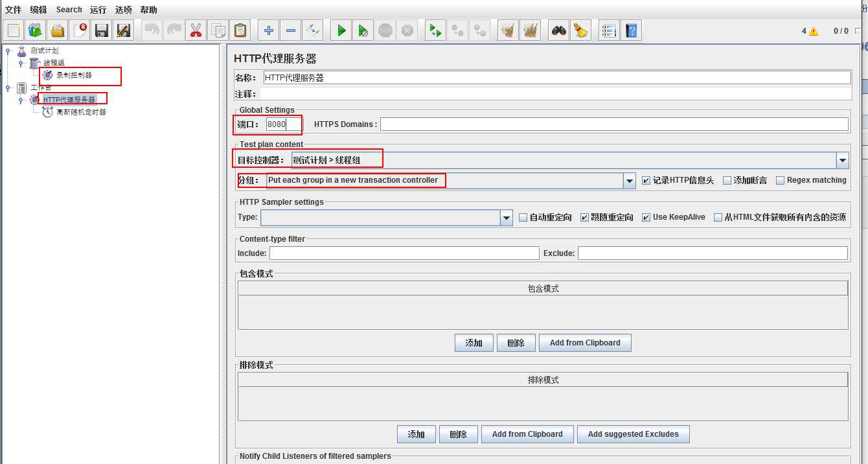
Task: Collapse all nodes with the minus icon
Action: [x=291, y=30]
